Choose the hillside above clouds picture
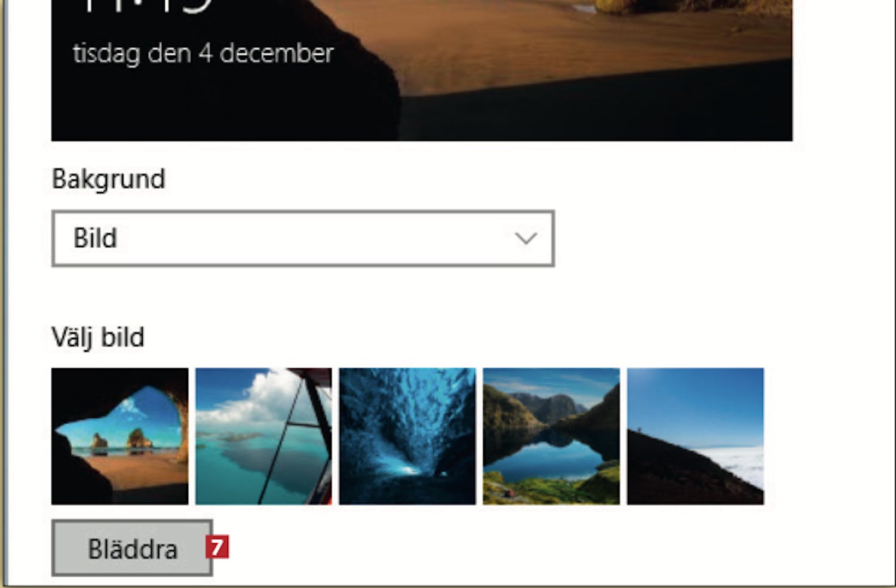 (695, 436)
